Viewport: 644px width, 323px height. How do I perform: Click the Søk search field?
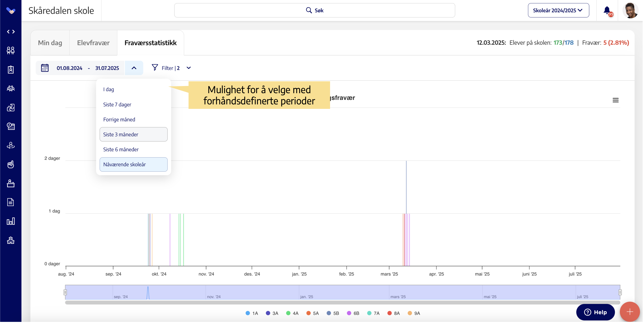coord(315,11)
